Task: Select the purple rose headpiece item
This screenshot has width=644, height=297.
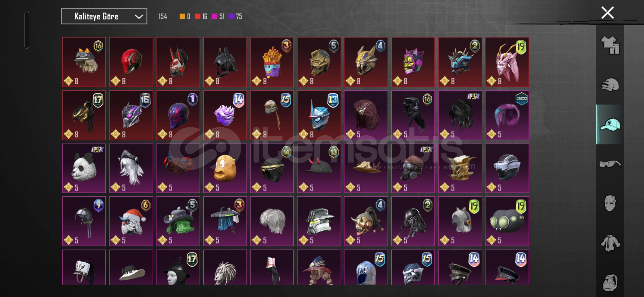Action: coord(225,116)
